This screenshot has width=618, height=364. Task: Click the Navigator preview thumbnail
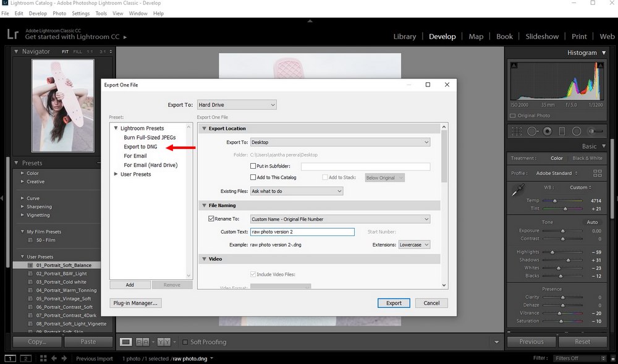(62, 106)
